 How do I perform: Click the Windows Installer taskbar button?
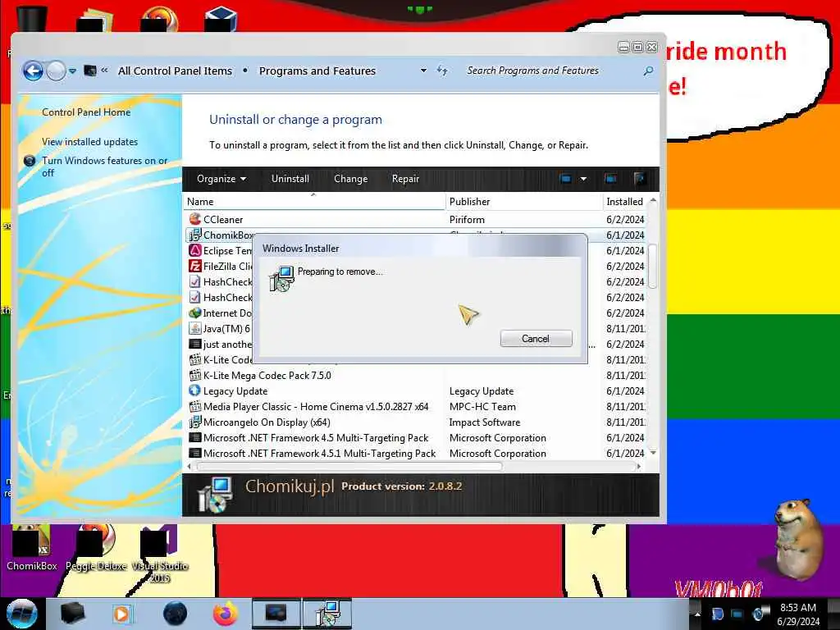(327, 614)
